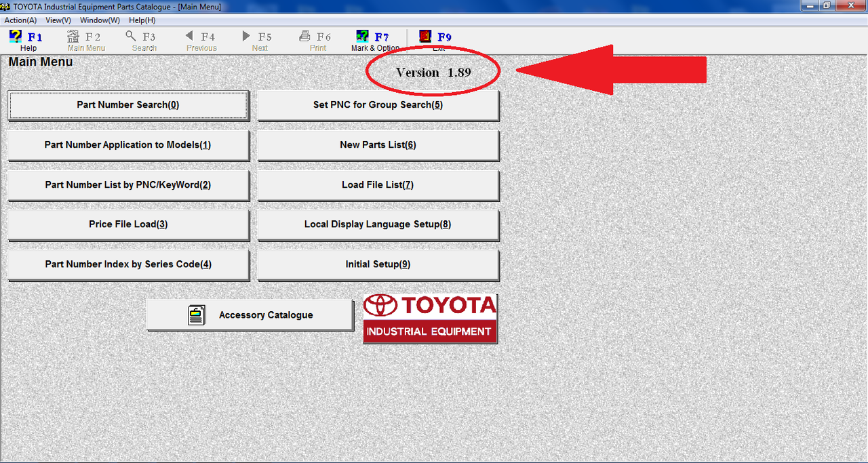This screenshot has width=868, height=463.
Task: Launch Initial Setup(9)
Action: (x=378, y=264)
